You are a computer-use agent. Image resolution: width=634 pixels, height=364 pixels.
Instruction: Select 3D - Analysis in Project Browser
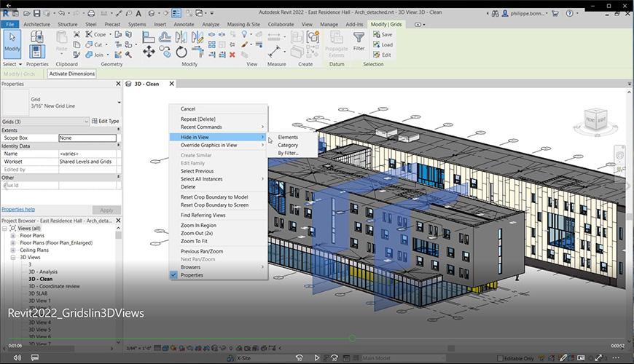pyautogui.click(x=43, y=272)
